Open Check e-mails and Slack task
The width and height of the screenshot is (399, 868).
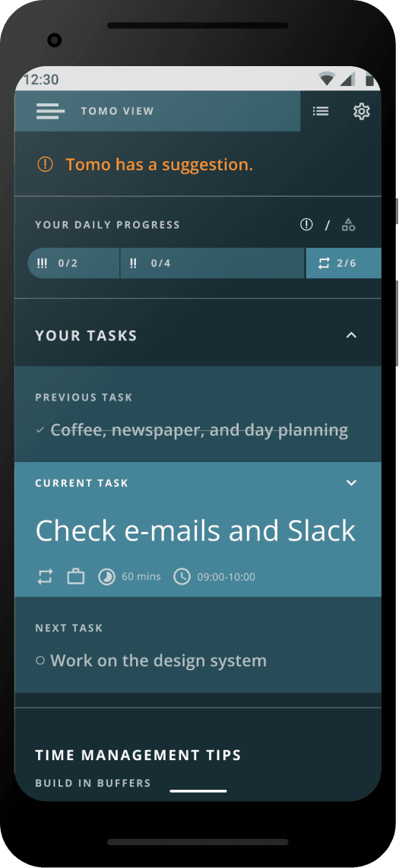[x=195, y=531]
